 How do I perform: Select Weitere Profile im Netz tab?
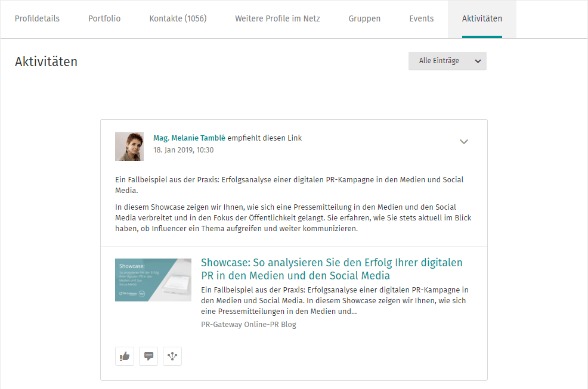tap(277, 18)
